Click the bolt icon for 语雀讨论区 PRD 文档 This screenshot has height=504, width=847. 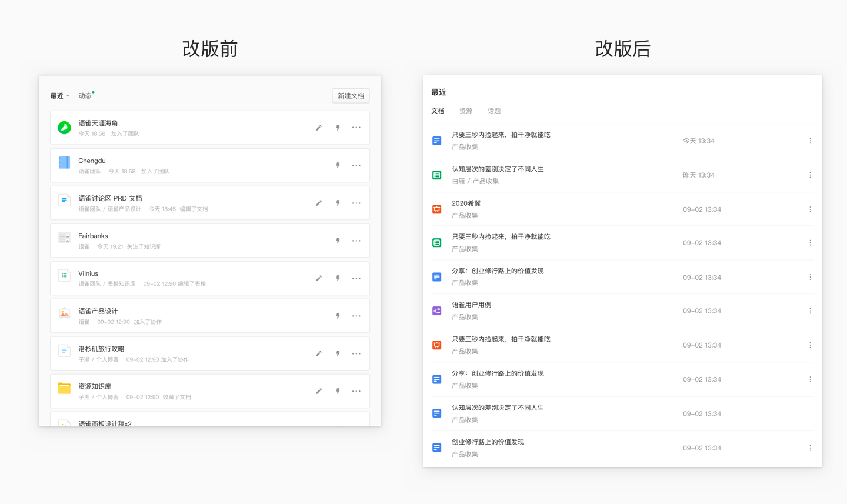pos(338,203)
